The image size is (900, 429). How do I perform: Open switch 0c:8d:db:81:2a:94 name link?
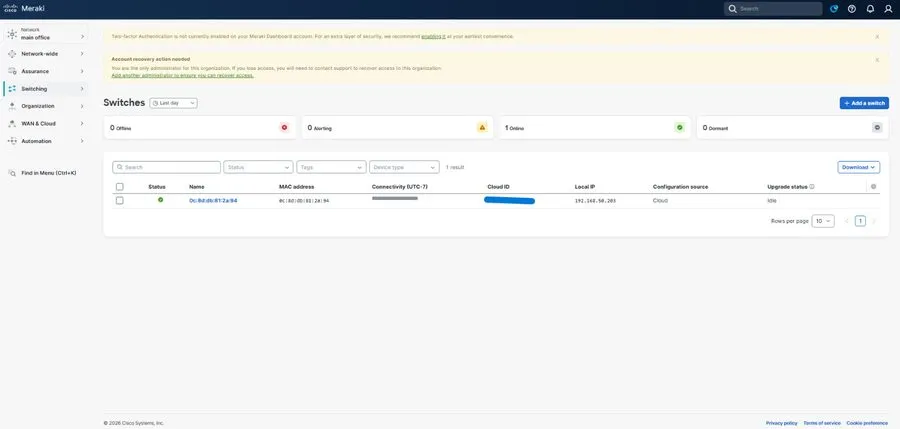(x=213, y=200)
